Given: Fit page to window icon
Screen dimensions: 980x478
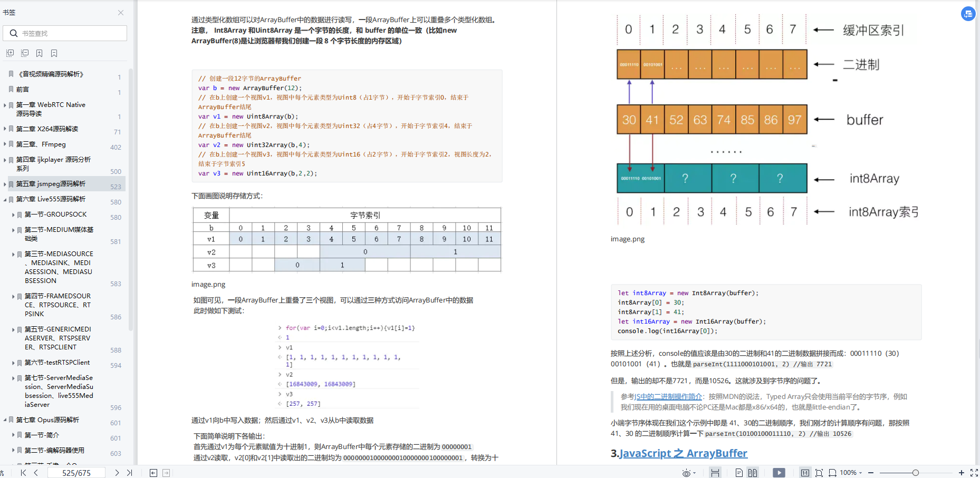Looking at the screenshot, I should tap(819, 473).
